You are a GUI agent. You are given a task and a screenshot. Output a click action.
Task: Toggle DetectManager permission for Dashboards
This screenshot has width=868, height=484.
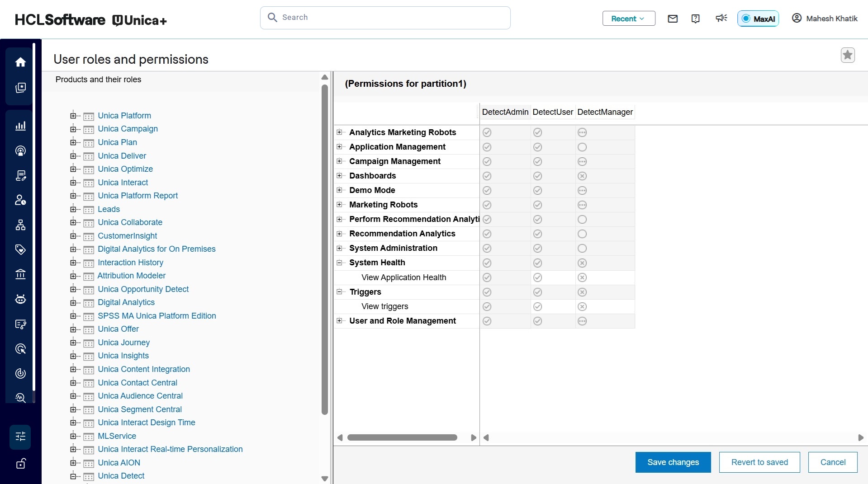[582, 176]
